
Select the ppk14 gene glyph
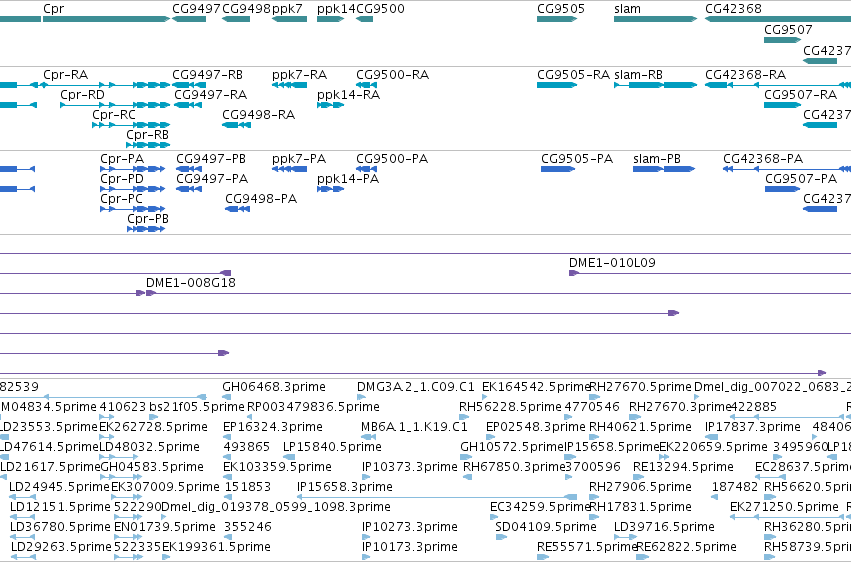[x=331, y=19]
